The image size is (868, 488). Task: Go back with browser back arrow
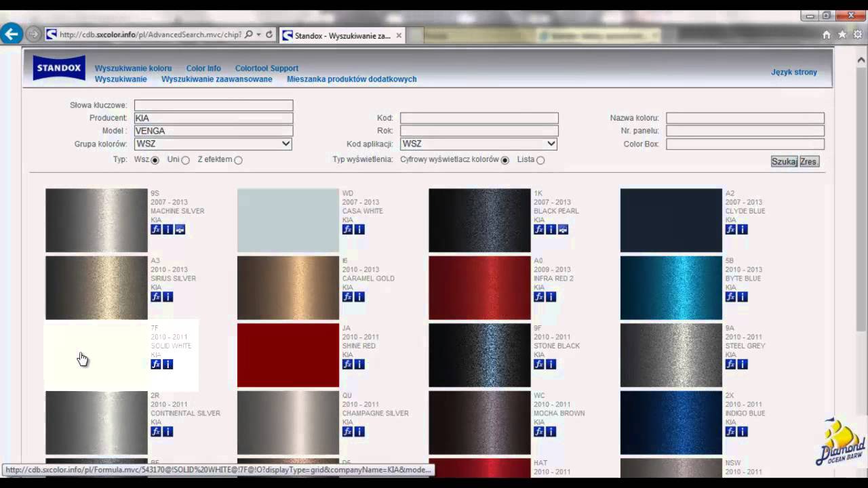click(12, 33)
